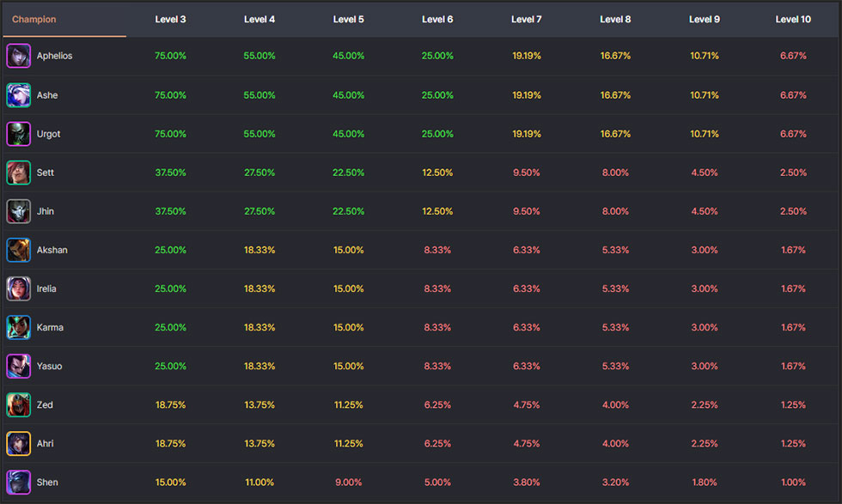
Task: Click Shen Level 5 value 9.00%
Action: (349, 482)
